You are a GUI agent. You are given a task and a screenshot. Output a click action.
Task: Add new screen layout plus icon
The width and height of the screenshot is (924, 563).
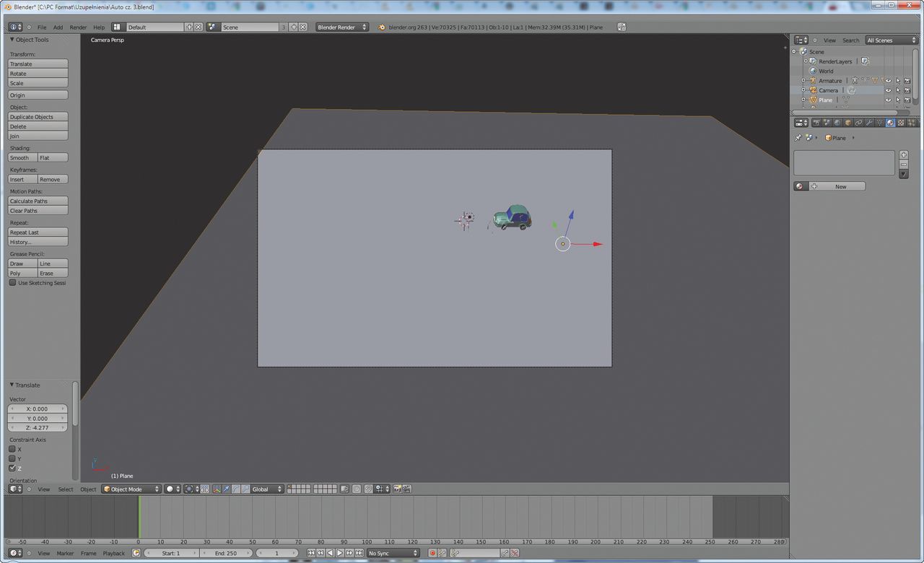[190, 27]
